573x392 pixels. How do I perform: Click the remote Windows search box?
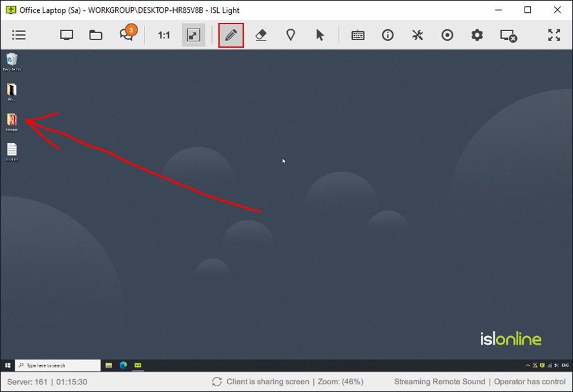click(58, 365)
